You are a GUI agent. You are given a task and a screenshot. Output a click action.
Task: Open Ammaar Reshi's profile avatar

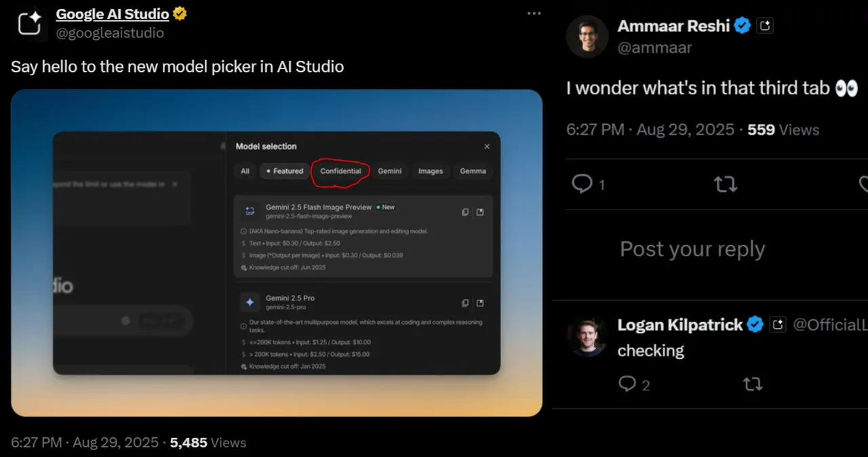tap(587, 36)
